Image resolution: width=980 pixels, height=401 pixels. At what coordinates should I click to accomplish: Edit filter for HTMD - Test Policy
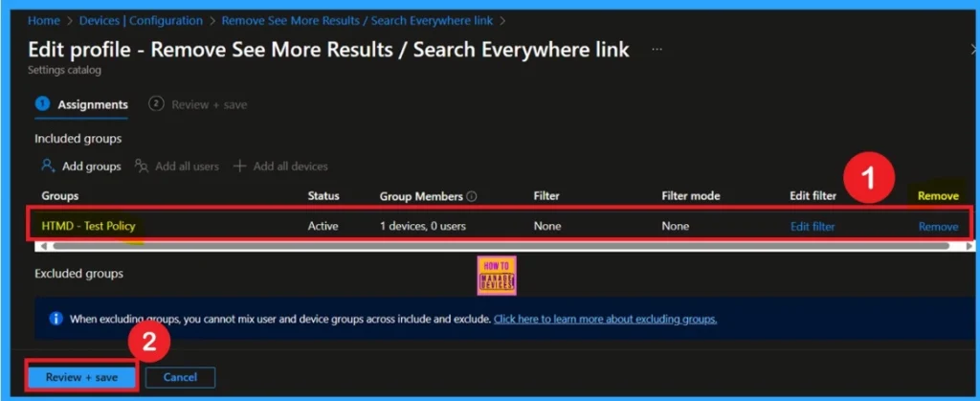(813, 227)
